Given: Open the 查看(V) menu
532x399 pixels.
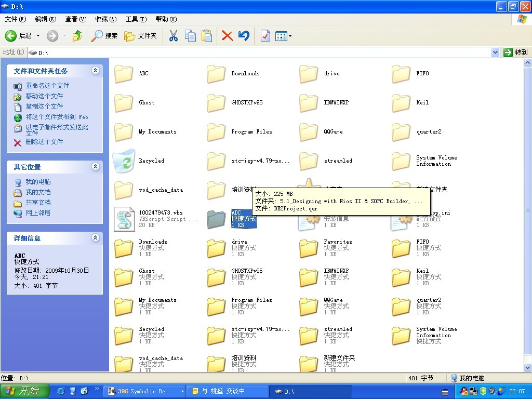Looking at the screenshot, I should (75, 19).
